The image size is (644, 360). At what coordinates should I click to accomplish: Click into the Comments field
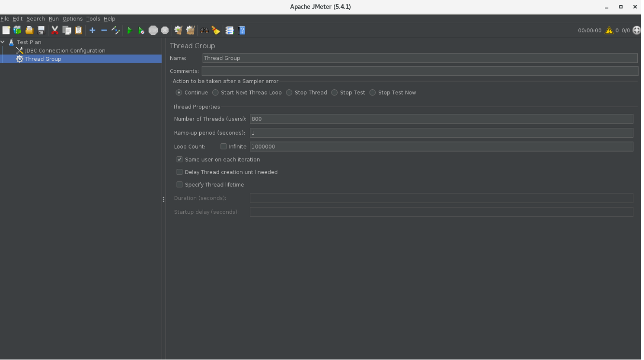click(x=420, y=71)
